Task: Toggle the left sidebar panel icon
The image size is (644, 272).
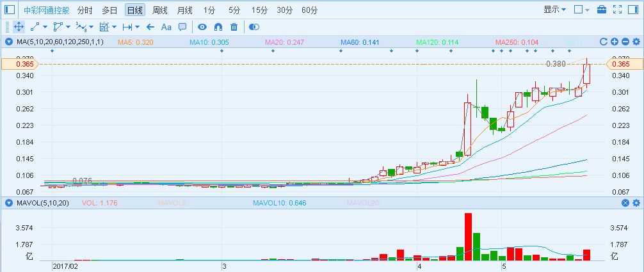Action: (10, 10)
